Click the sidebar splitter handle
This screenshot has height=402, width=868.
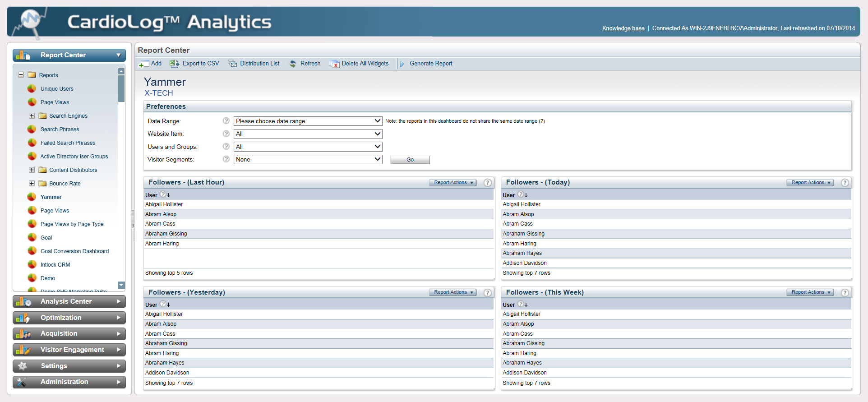133,219
